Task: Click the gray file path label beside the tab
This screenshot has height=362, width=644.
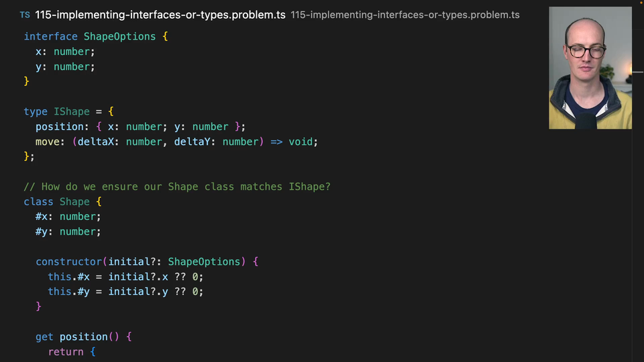Action: click(405, 15)
